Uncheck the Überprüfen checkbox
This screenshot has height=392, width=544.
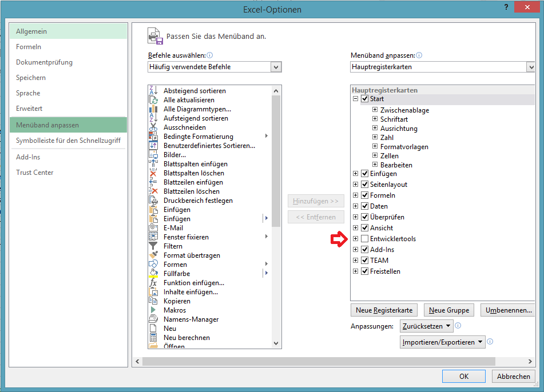pyautogui.click(x=364, y=217)
